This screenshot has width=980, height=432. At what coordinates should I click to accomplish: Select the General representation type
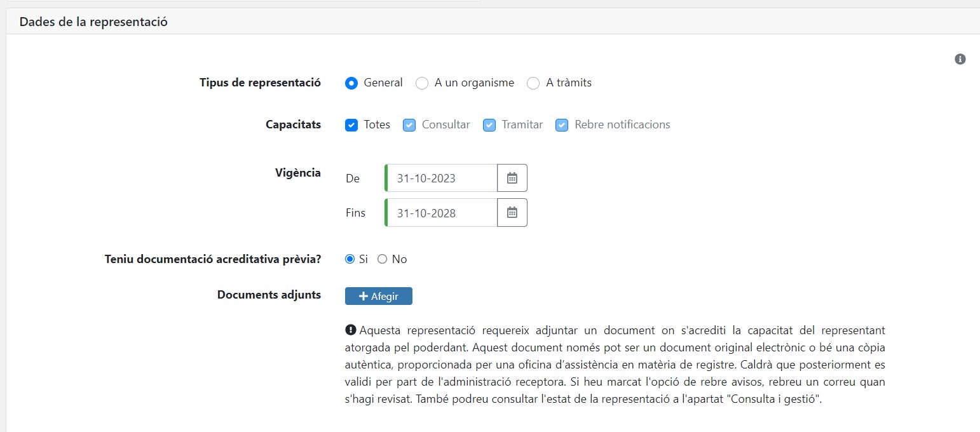click(351, 83)
